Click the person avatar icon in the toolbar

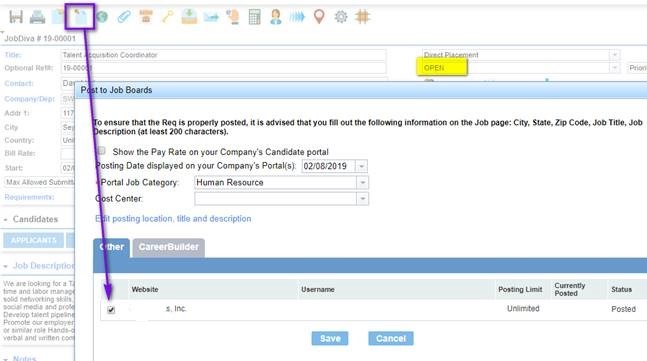click(276, 17)
